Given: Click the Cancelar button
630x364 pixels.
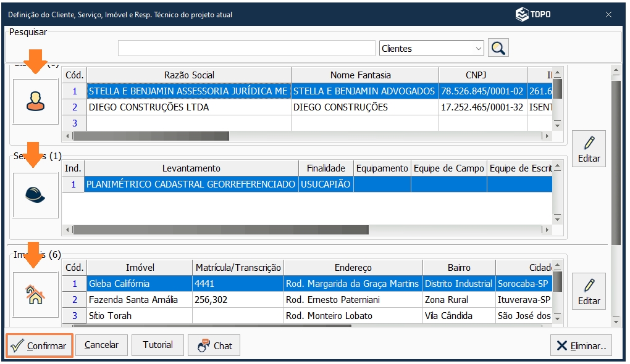Looking at the screenshot, I should pos(101,345).
